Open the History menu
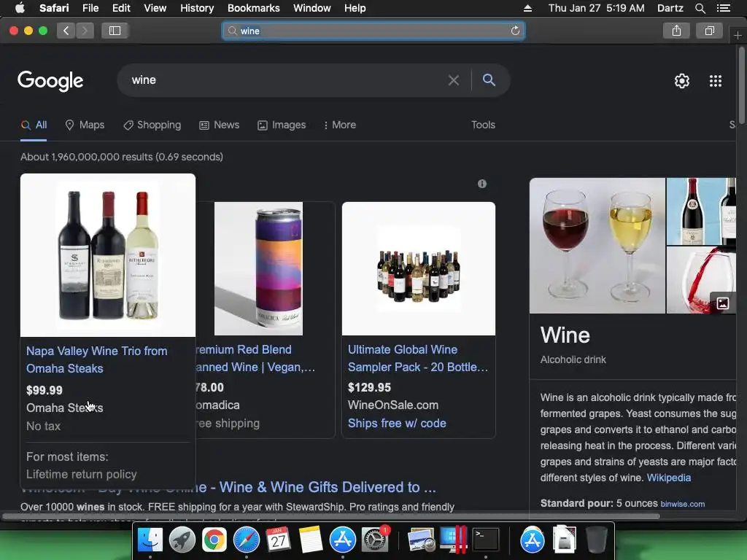Screen dimensions: 747x560 [x=197, y=8]
